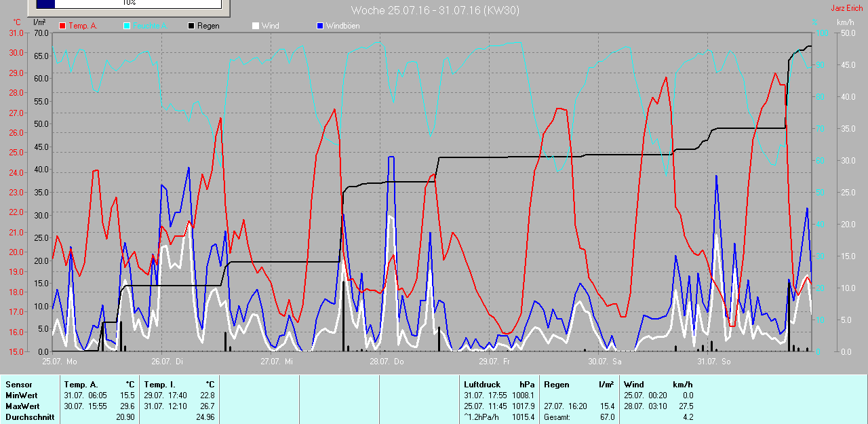Click the cyan Feuchte A. legend swatch
Viewport: 868px width, 424px height.
[127, 26]
